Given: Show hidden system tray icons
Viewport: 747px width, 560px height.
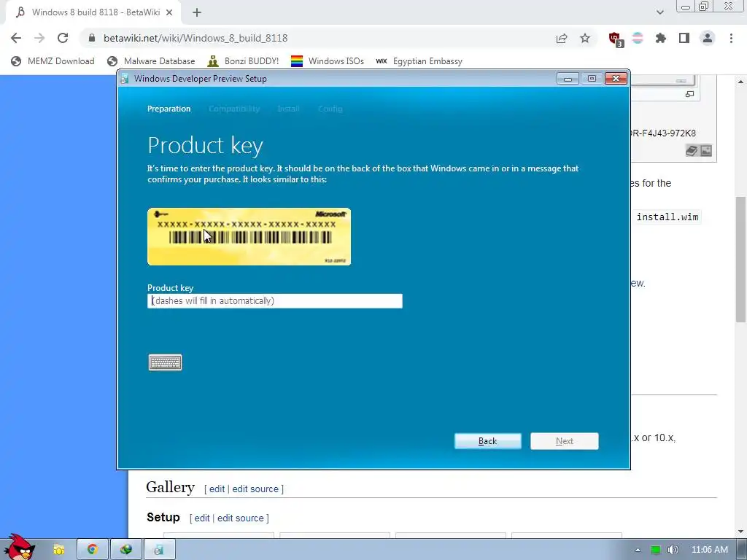Looking at the screenshot, I should click(x=638, y=550).
